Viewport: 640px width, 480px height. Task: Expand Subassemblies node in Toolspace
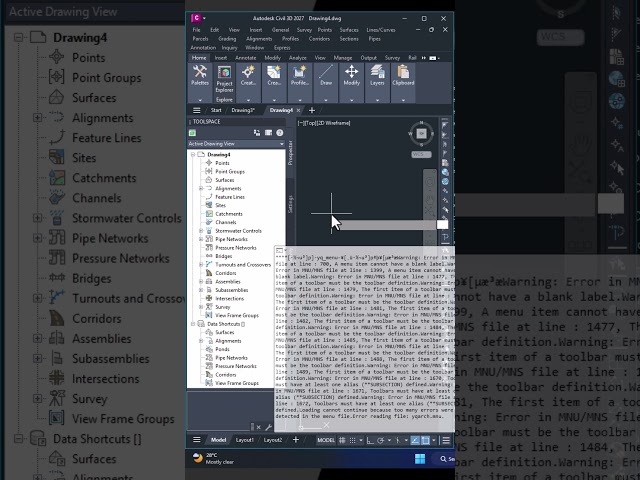click(201, 290)
